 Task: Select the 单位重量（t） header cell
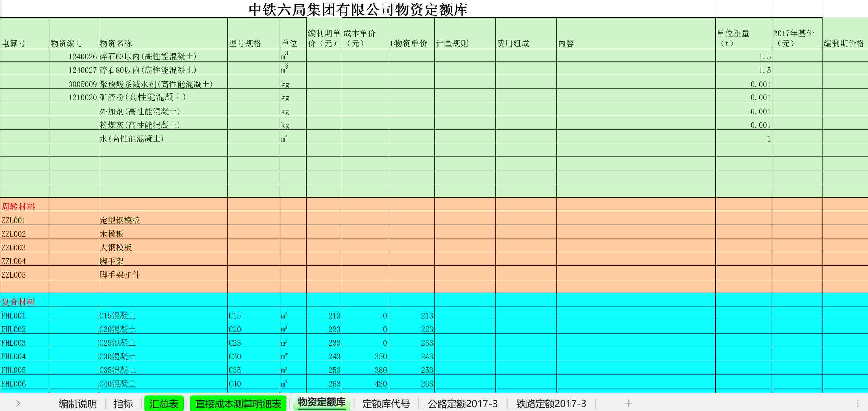point(744,33)
